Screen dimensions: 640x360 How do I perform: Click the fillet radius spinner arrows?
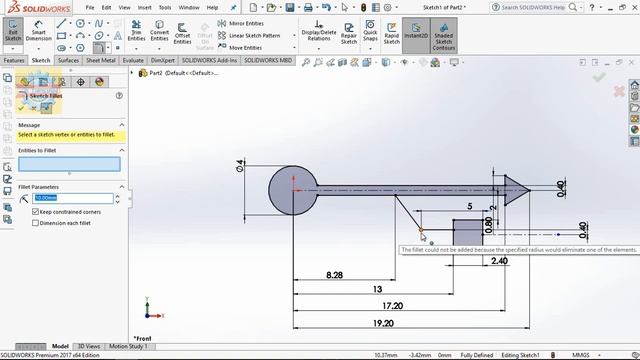118,199
